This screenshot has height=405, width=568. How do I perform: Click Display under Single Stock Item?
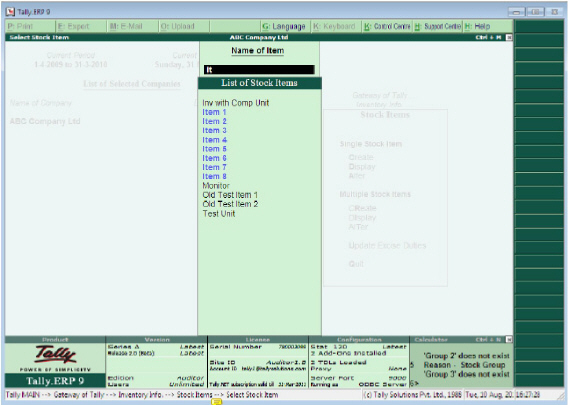362,167
